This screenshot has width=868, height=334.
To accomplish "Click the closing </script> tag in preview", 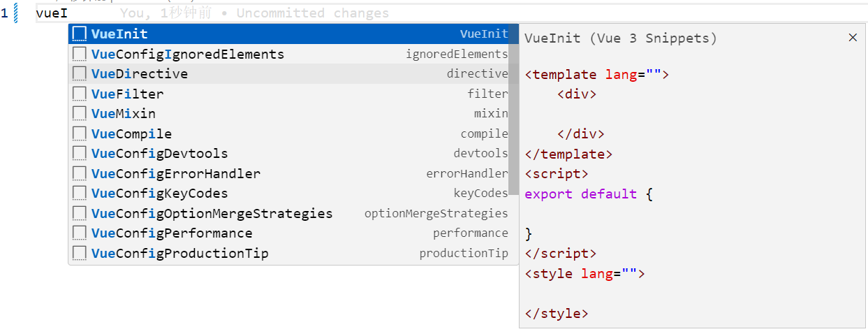I will click(561, 253).
